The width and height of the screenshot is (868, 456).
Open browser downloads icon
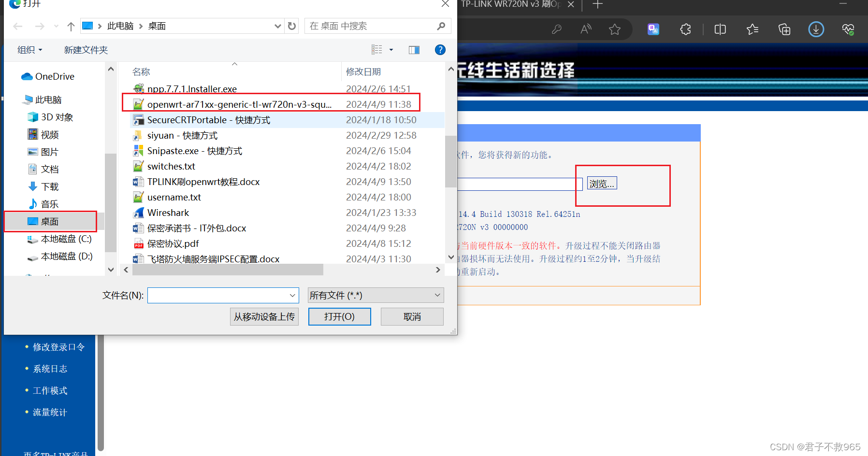coord(816,29)
